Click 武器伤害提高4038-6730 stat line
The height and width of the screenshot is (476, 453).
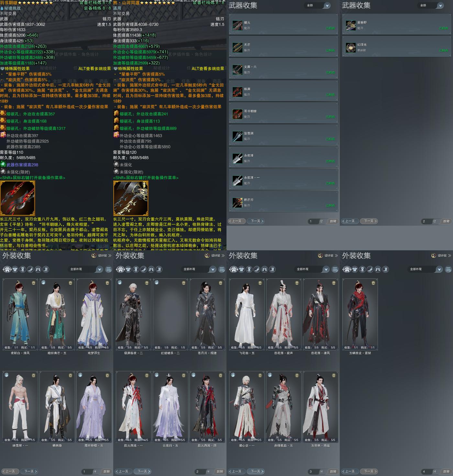coord(136,24)
